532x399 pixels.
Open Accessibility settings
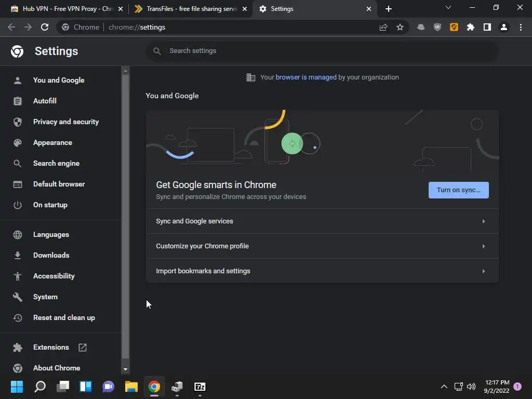click(x=54, y=276)
